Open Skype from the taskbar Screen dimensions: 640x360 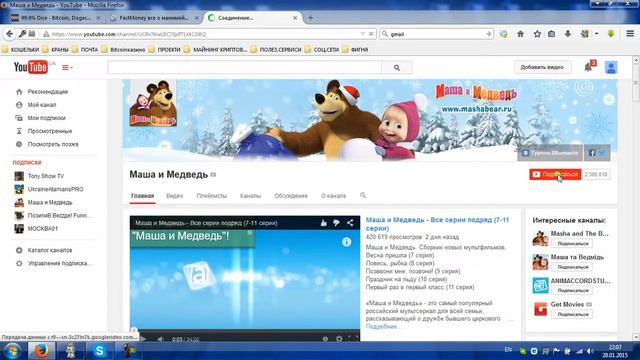point(99,351)
